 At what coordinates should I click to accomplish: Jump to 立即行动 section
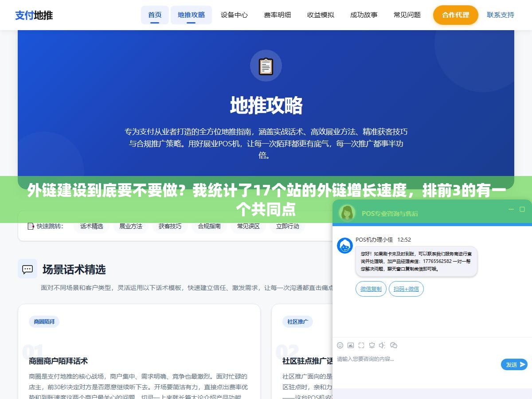tap(288, 226)
